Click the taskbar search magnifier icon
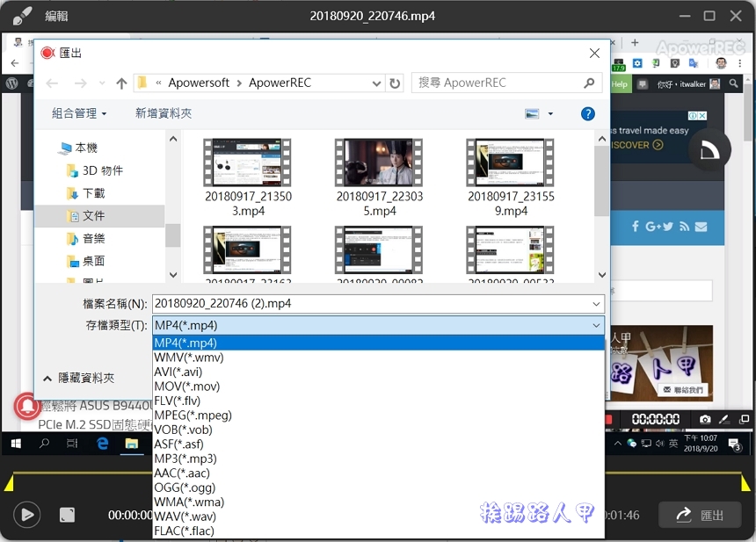Screen dimensions: 756x542 coord(44,444)
